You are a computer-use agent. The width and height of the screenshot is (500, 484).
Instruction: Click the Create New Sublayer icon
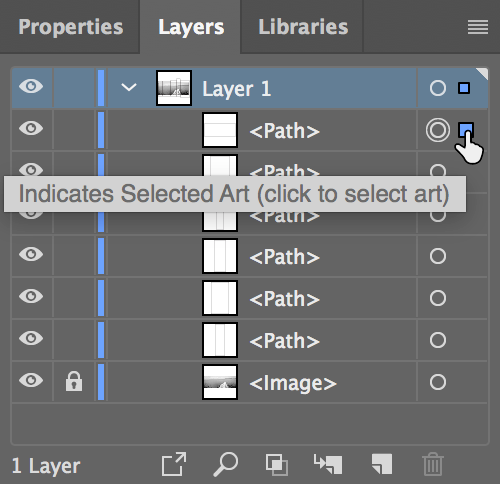click(x=328, y=464)
